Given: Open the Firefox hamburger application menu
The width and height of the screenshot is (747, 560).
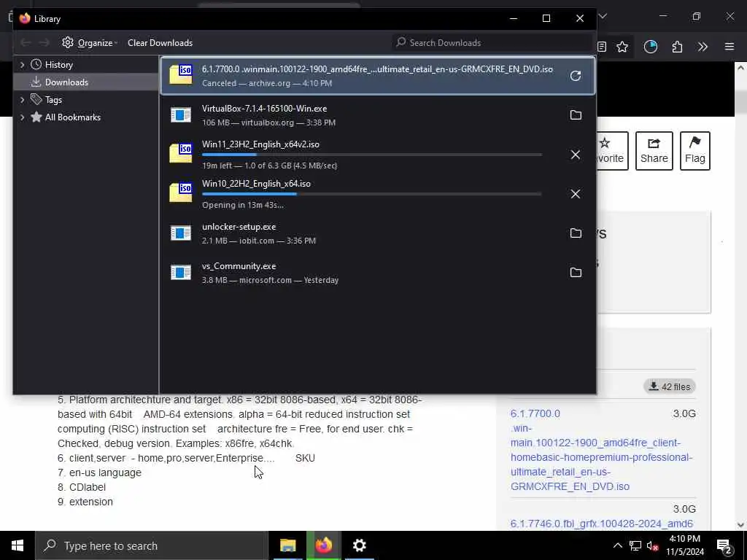Looking at the screenshot, I should tap(729, 47).
